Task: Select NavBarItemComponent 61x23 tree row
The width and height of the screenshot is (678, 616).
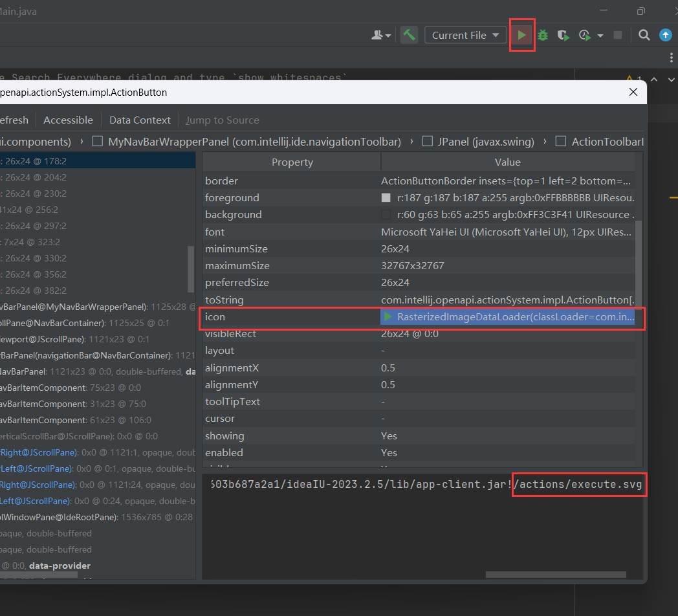Action: click(x=98, y=420)
